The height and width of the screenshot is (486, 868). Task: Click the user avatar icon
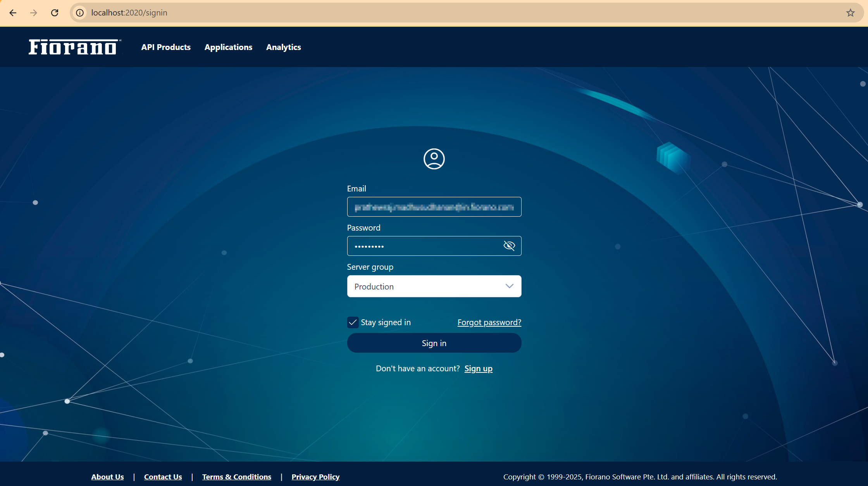(x=434, y=159)
